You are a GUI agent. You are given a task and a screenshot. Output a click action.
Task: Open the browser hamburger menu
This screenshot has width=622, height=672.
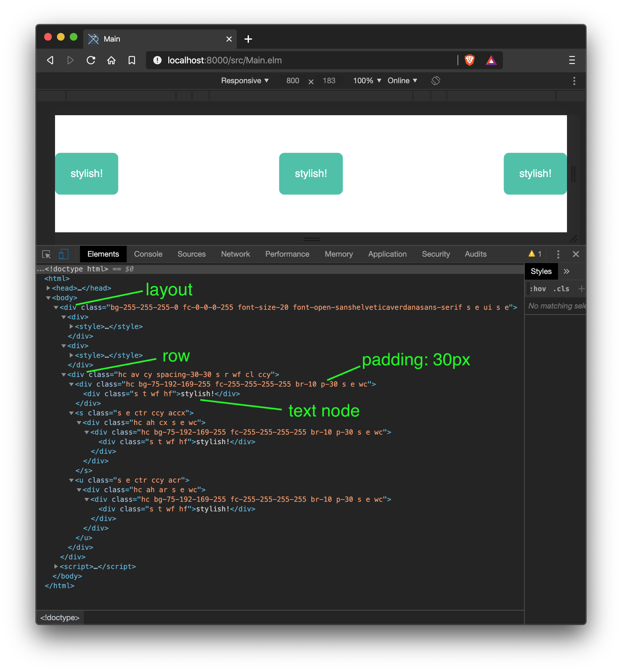point(572,60)
